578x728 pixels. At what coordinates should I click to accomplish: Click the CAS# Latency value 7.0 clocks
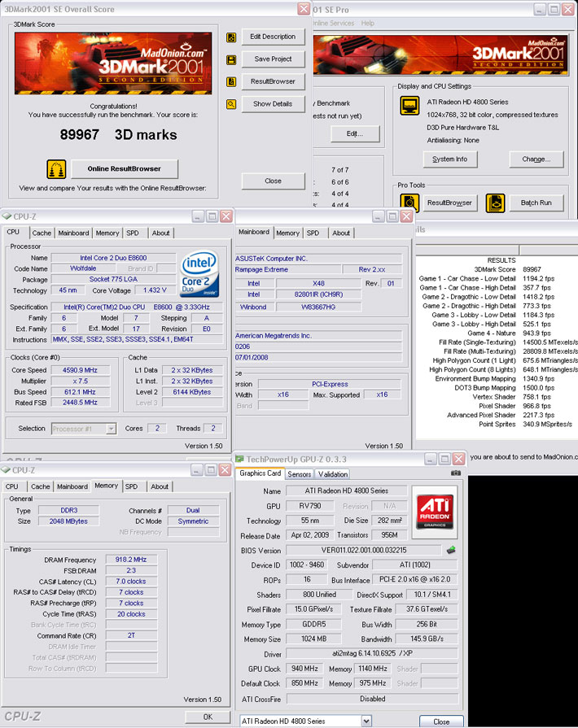pos(131,582)
